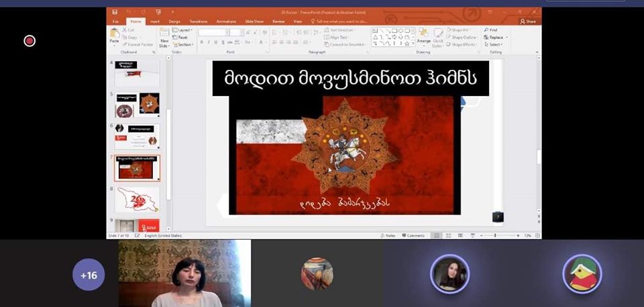Open the Layout dropdown
The height and width of the screenshot is (307, 644).
[182, 30]
